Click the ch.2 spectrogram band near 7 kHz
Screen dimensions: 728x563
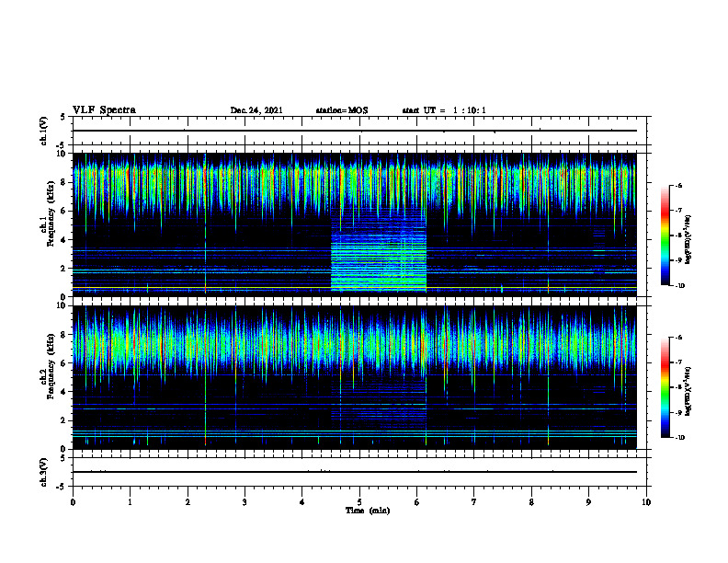tap(354, 345)
